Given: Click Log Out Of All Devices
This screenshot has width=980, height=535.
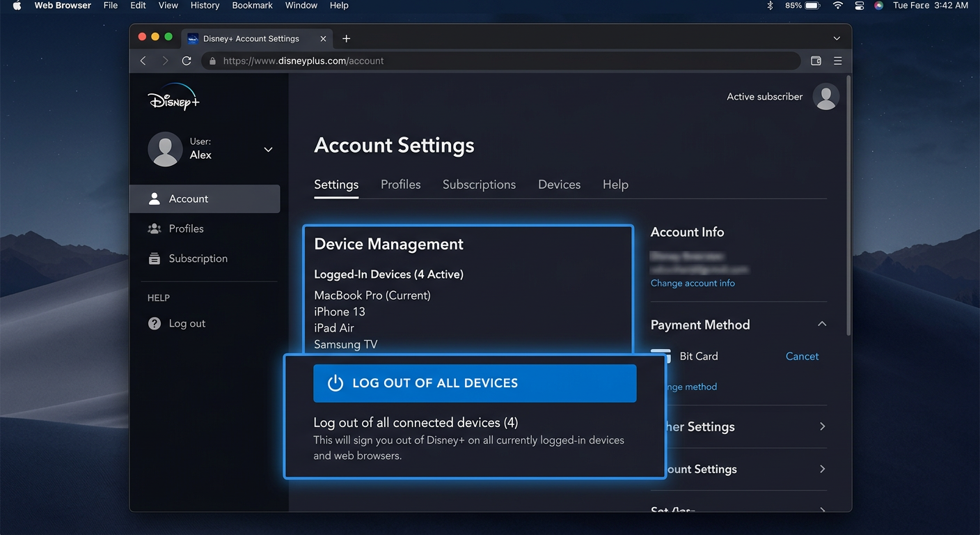Looking at the screenshot, I should (x=475, y=382).
